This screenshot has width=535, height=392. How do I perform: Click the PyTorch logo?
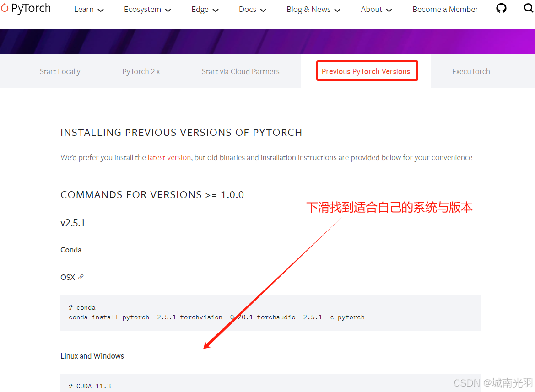26,8
